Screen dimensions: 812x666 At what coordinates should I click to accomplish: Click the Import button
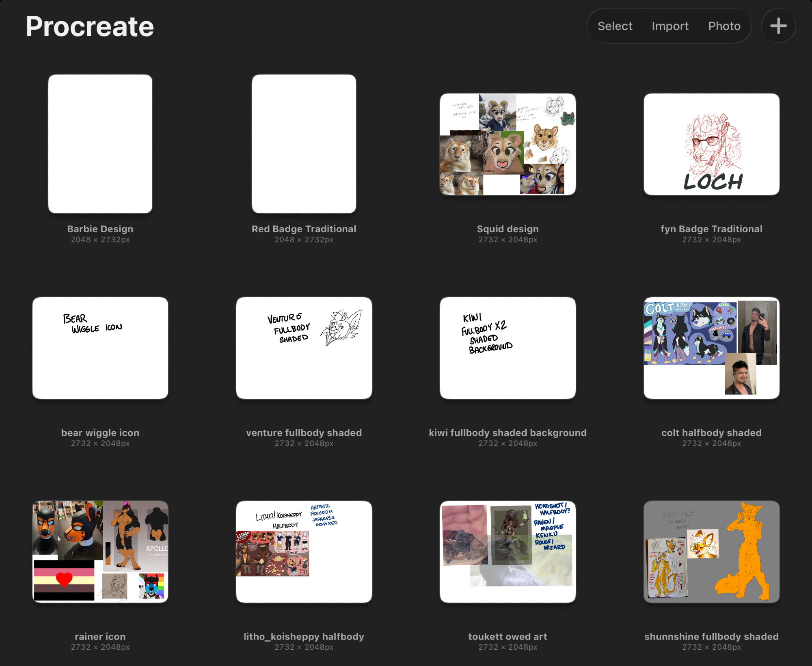(x=670, y=26)
